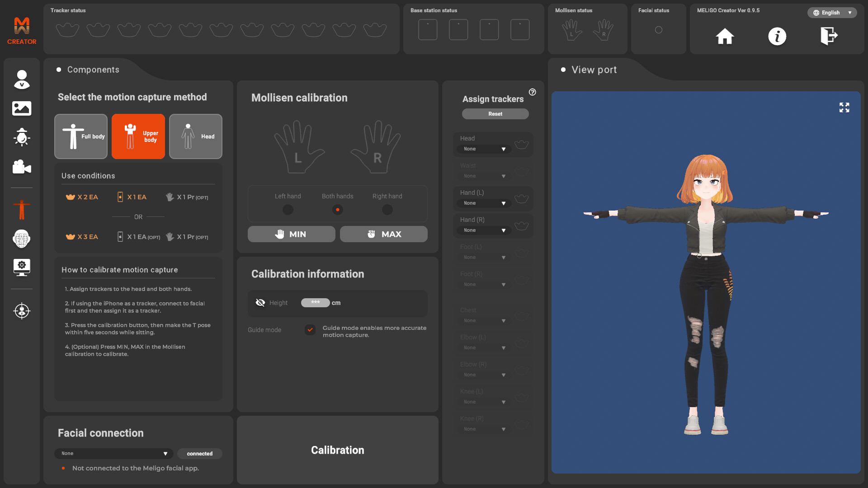Select Head capture method

pos(196,136)
